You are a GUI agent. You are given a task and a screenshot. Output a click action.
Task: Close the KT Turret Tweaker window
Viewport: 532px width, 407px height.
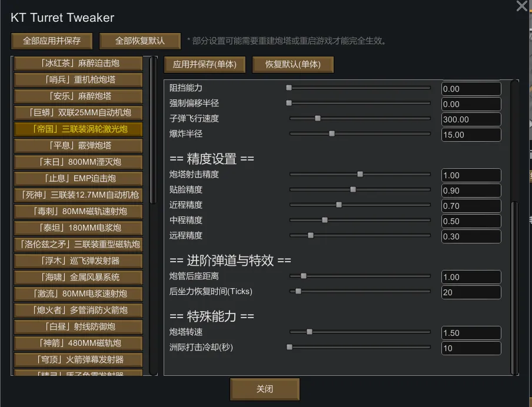[x=522, y=6]
